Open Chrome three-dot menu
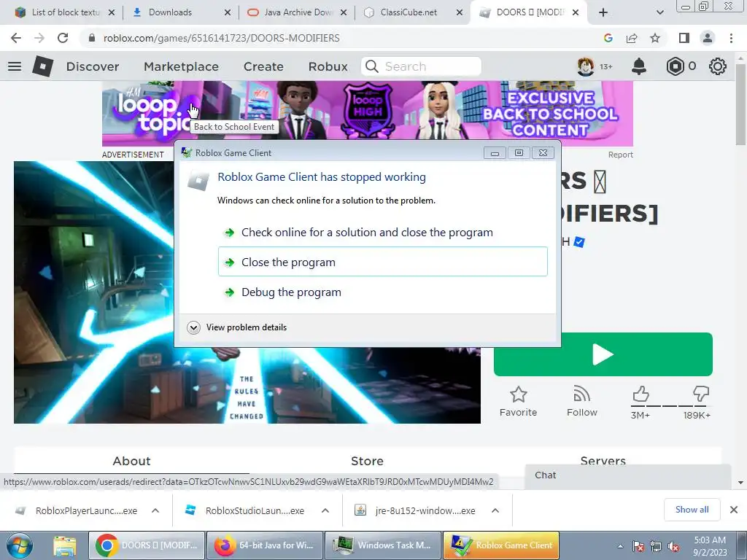Screen dimensions: 747x560 click(731, 38)
